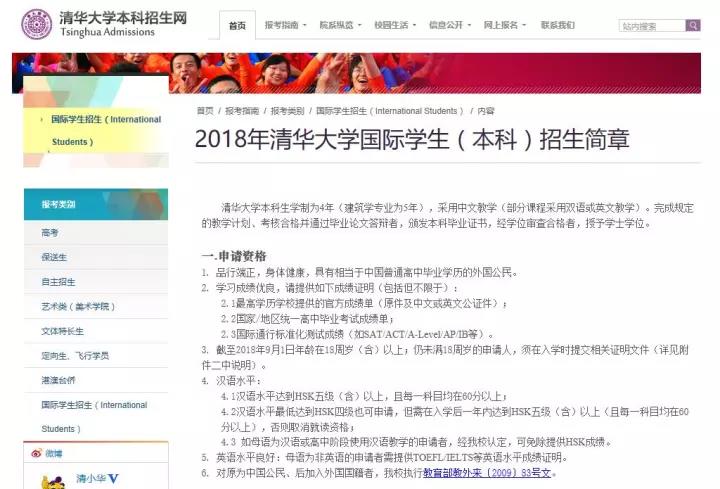Open the 清小华 Weibo account name
The width and height of the screenshot is (720, 489).
pos(90,478)
